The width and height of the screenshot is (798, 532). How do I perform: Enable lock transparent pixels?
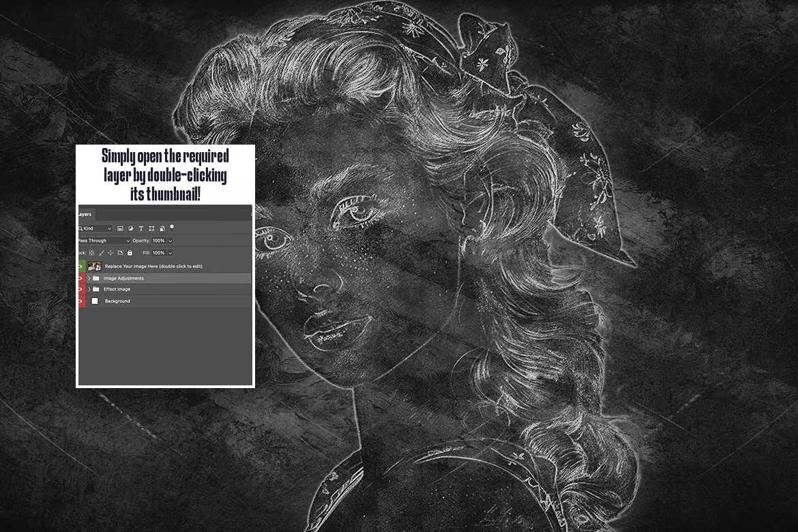pyautogui.click(x=91, y=253)
